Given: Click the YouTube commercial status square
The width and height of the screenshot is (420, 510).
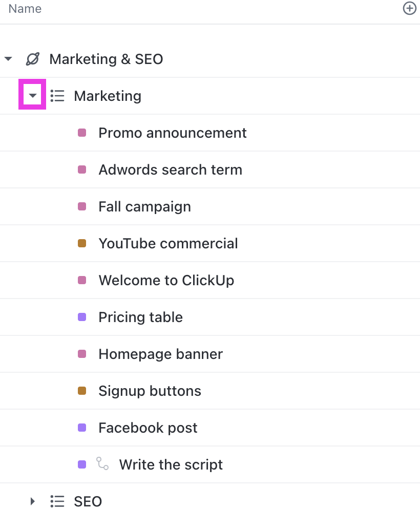Looking at the screenshot, I should pyautogui.click(x=82, y=244).
